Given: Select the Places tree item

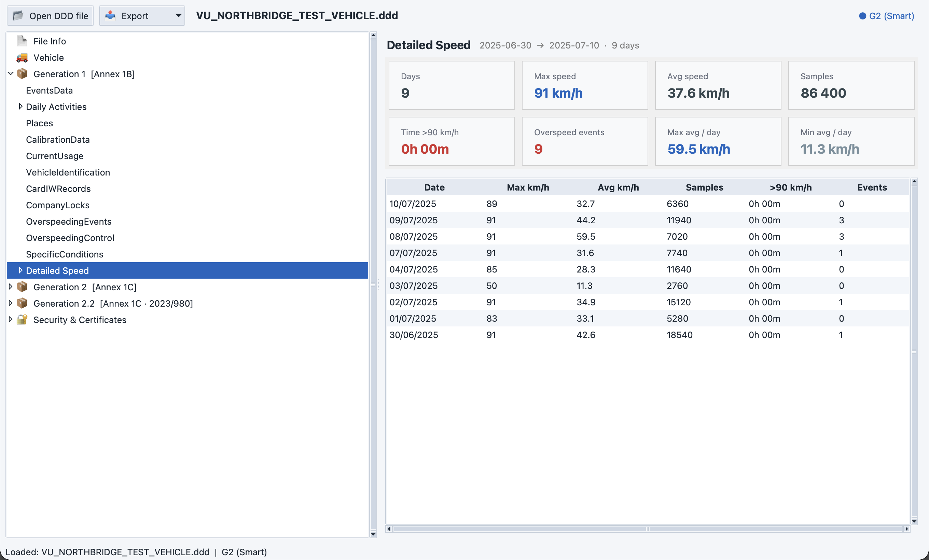Looking at the screenshot, I should [39, 123].
